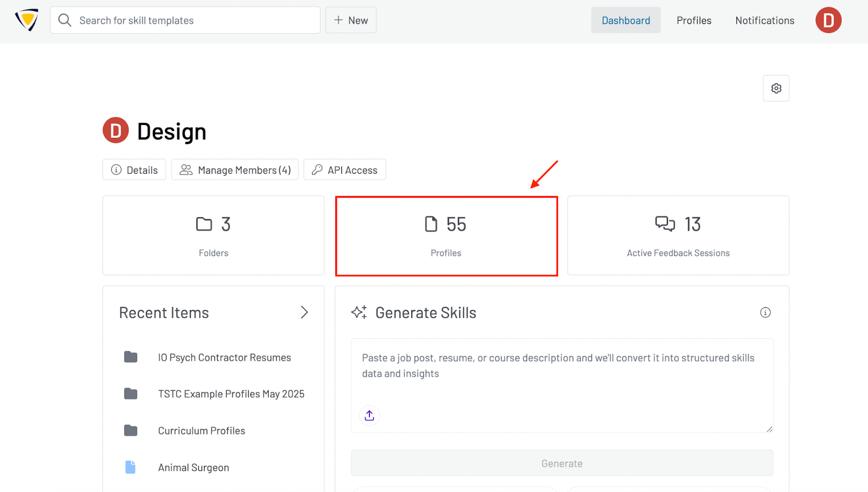Open the Curriculum Profiles folder
The image size is (868, 492).
point(201,431)
